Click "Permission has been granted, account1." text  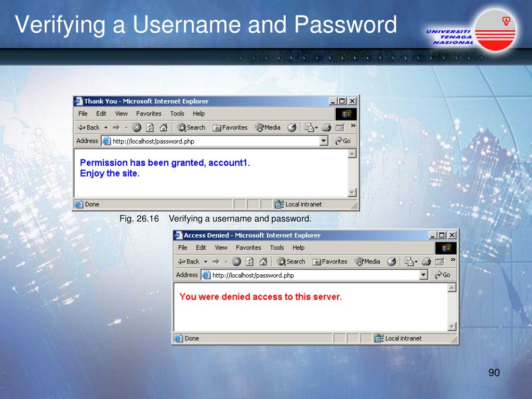pos(165,163)
